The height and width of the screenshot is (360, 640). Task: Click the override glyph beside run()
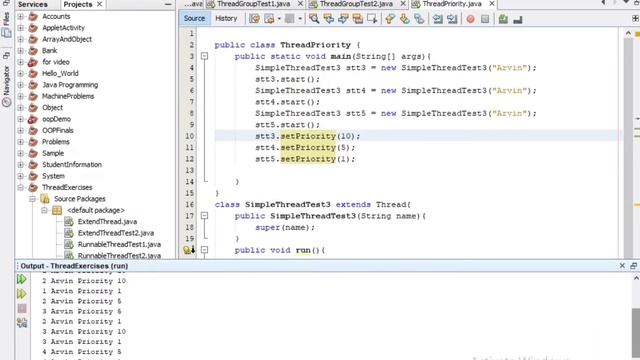click(x=189, y=250)
